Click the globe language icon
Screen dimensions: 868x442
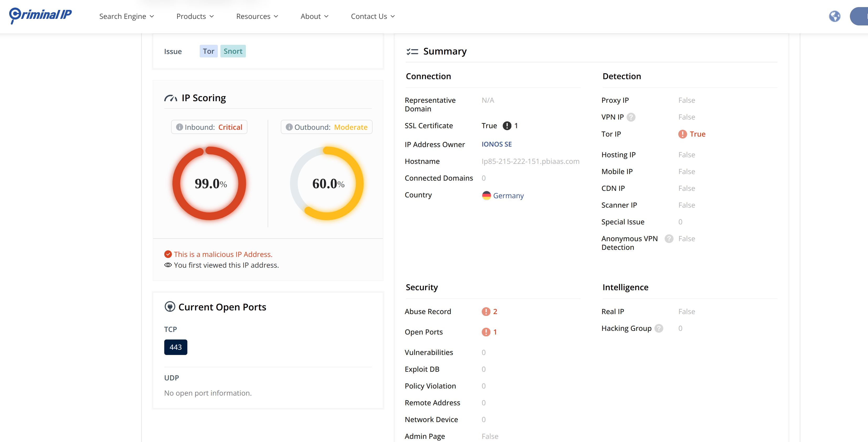tap(834, 16)
